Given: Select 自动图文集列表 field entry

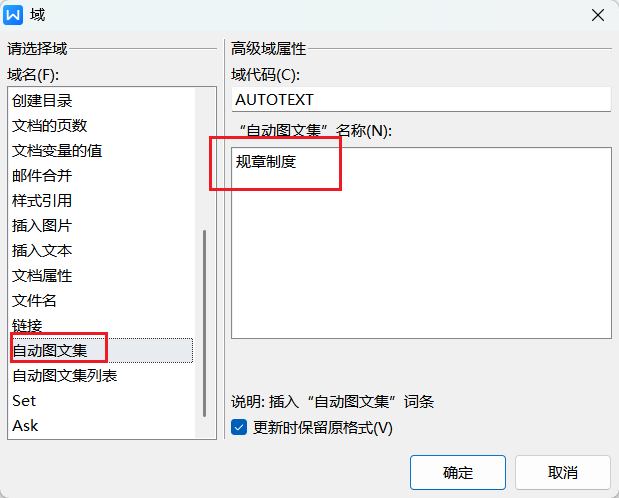Looking at the screenshot, I should 65,376.
